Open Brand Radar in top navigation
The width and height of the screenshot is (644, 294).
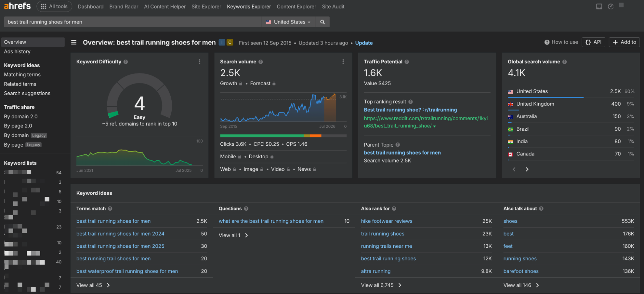click(124, 6)
